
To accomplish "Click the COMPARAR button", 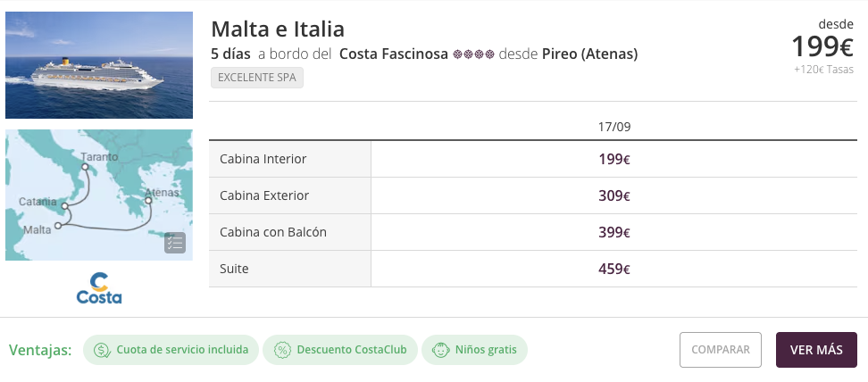I will tap(720, 350).
